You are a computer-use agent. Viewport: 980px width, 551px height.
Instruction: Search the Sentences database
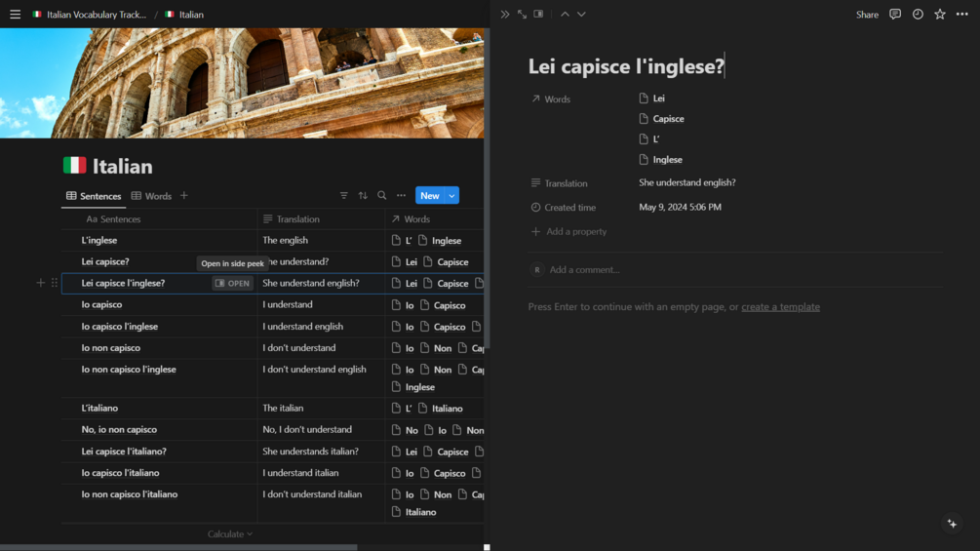382,196
